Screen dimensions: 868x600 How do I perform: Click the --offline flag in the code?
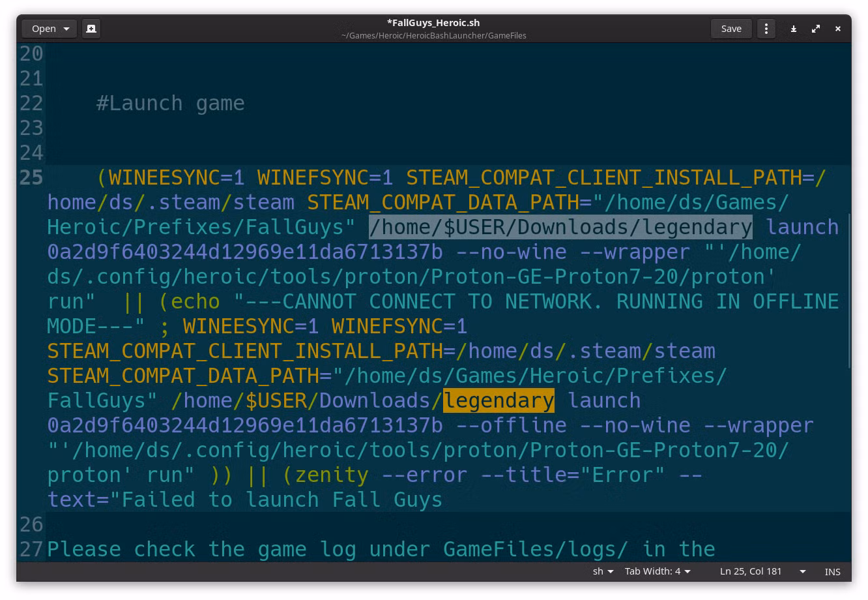pos(512,425)
